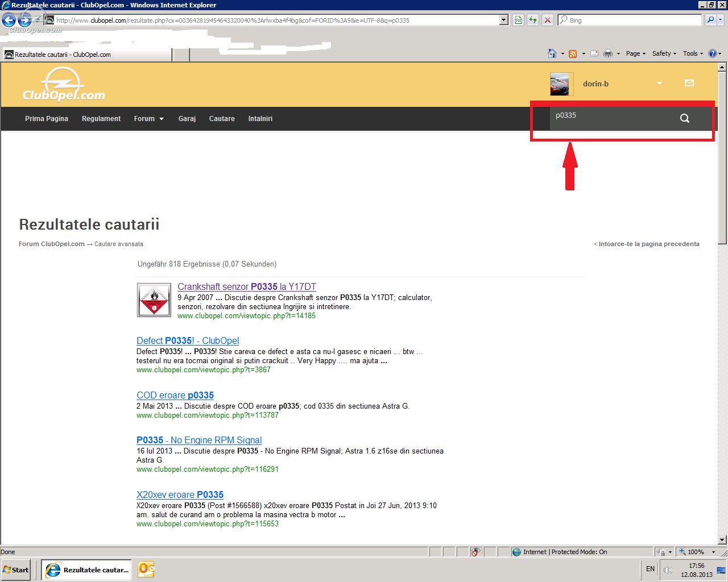Click the magnifier icon in the site search box
The width and height of the screenshot is (728, 582).
click(x=685, y=118)
